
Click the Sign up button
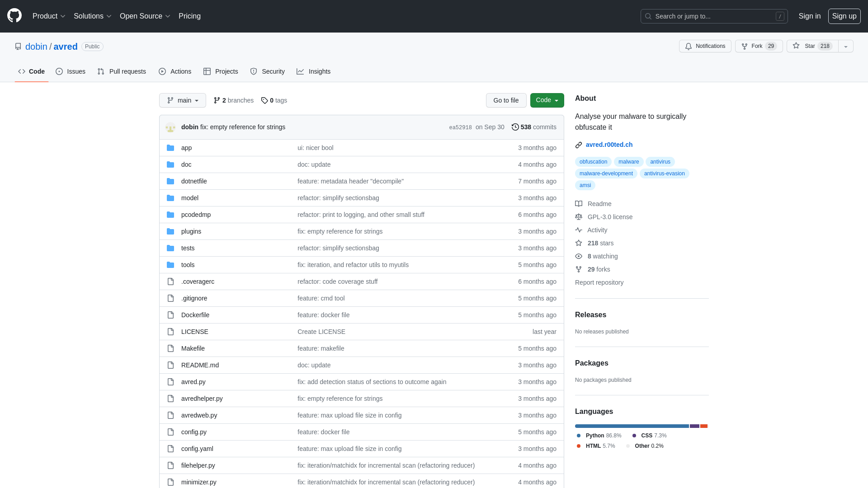point(844,16)
